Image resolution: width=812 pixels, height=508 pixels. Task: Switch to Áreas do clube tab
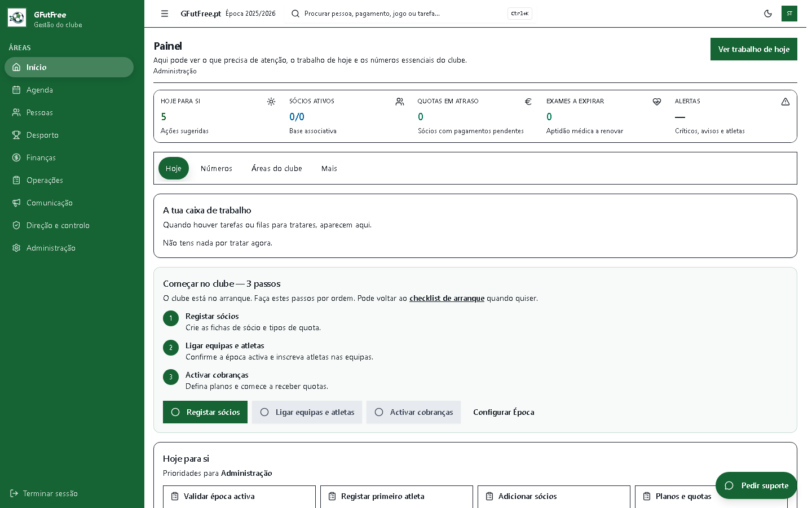click(x=277, y=168)
